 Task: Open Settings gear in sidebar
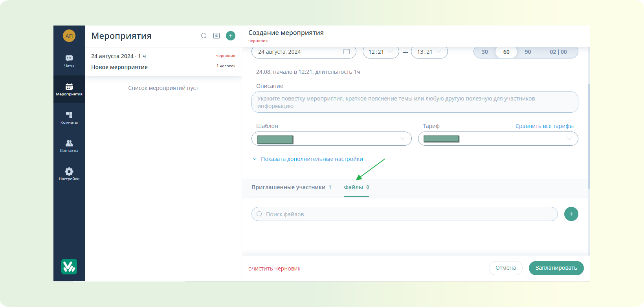69,174
